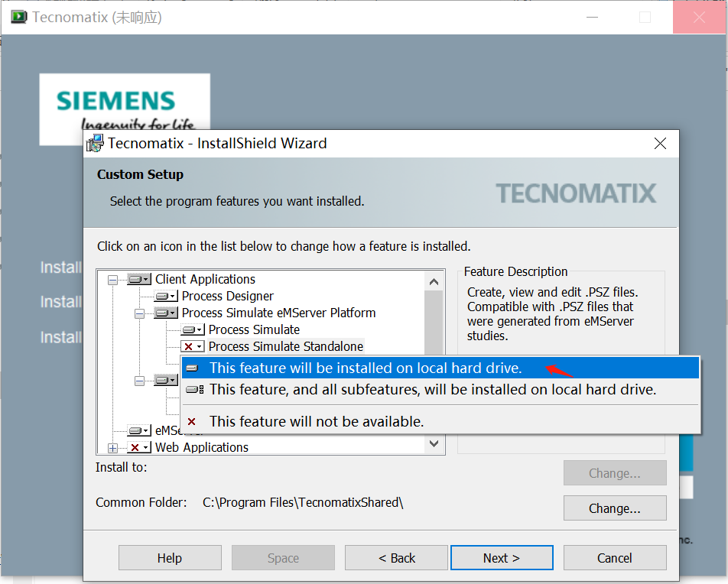
Task: Collapse Process Simulate eMServer Platform node
Action: (x=139, y=313)
